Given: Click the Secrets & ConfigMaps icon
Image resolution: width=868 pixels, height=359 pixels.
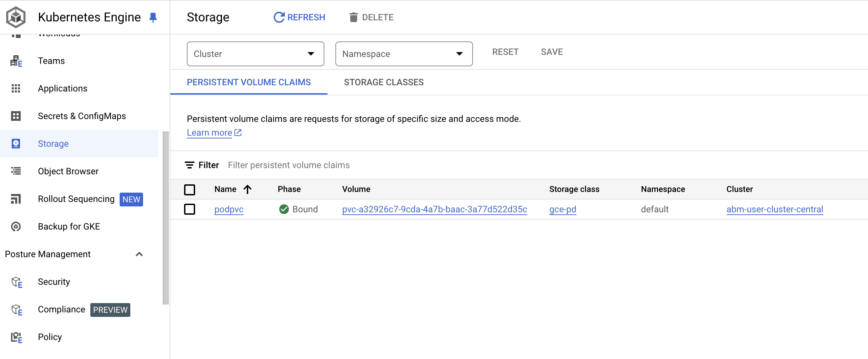Looking at the screenshot, I should point(16,116).
